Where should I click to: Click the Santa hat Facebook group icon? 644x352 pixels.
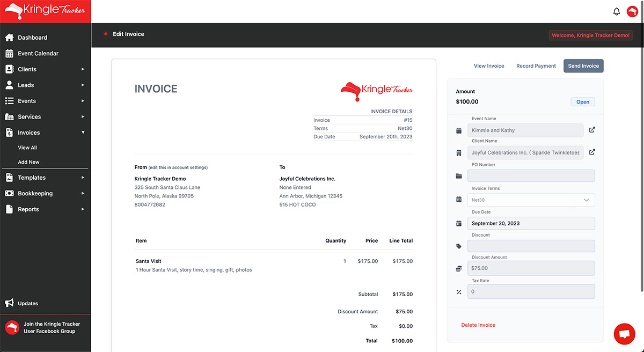coord(12,327)
